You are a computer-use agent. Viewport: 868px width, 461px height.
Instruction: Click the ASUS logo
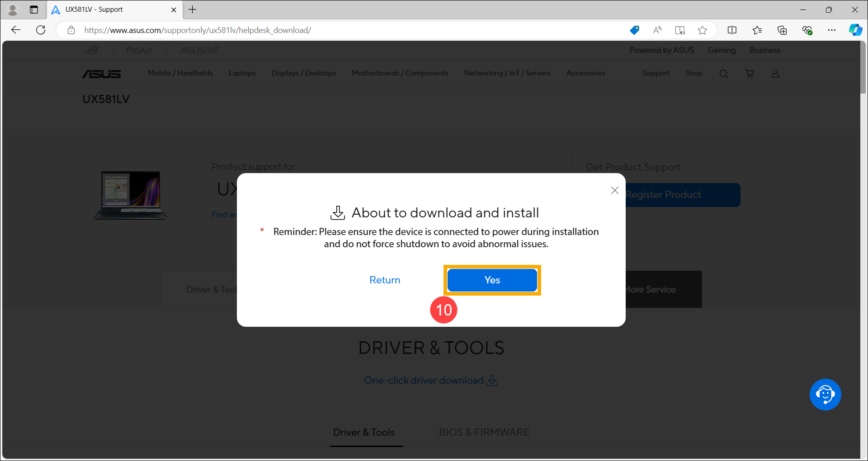click(x=101, y=74)
